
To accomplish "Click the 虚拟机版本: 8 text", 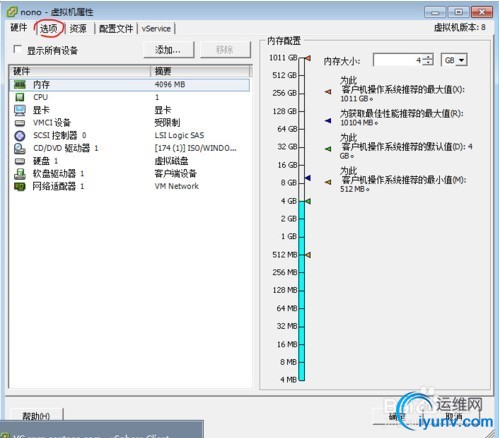I will [459, 28].
